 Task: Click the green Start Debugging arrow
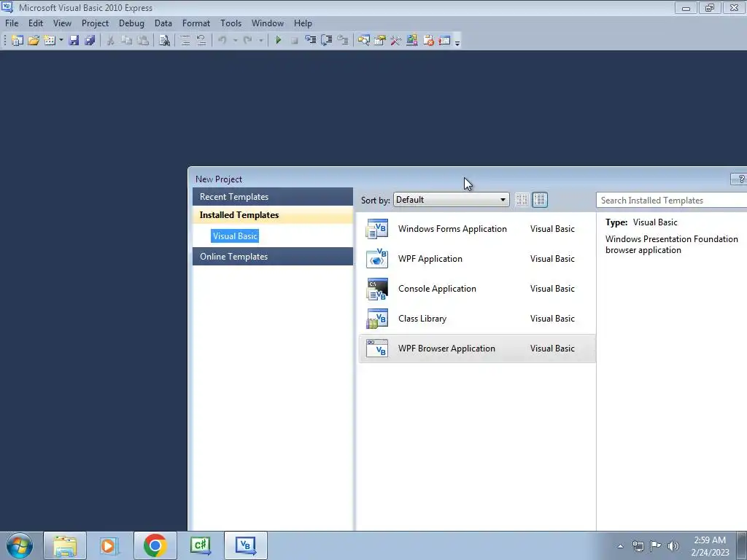pos(279,41)
